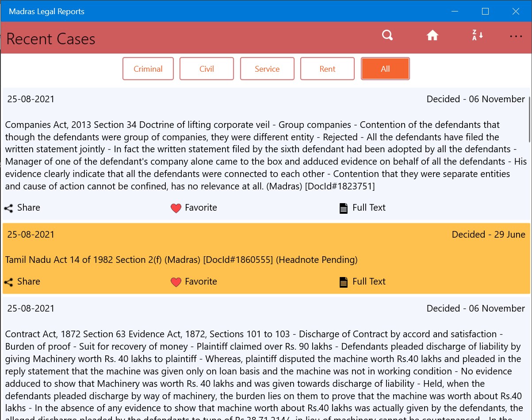Click heart icon for Companies Act case
The height and width of the screenshot is (420, 532).
pyautogui.click(x=176, y=208)
